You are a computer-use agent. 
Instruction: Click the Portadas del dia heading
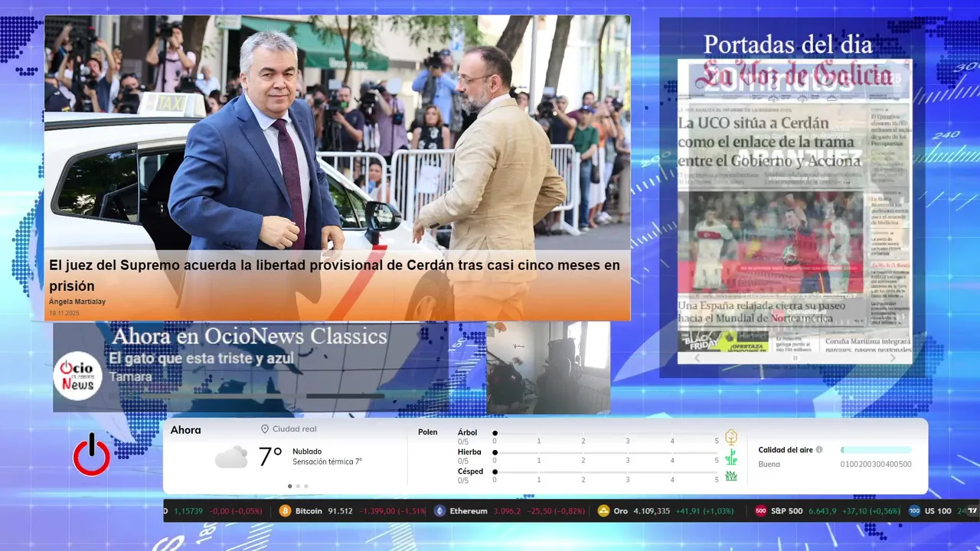click(x=788, y=44)
